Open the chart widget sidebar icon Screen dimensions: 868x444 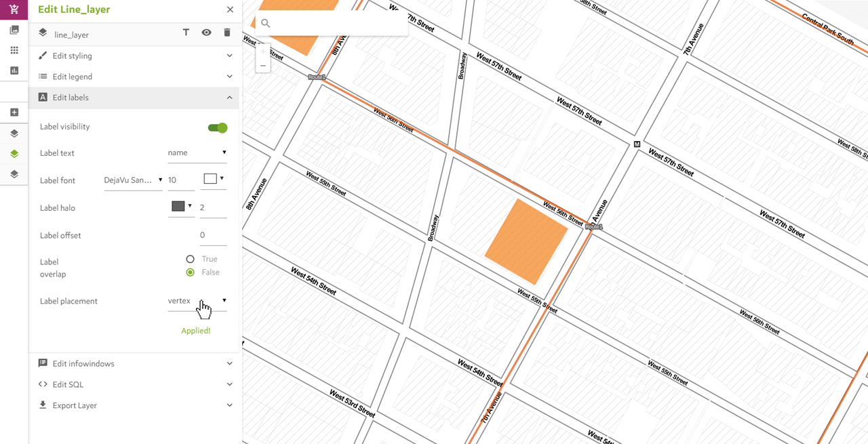(14, 70)
